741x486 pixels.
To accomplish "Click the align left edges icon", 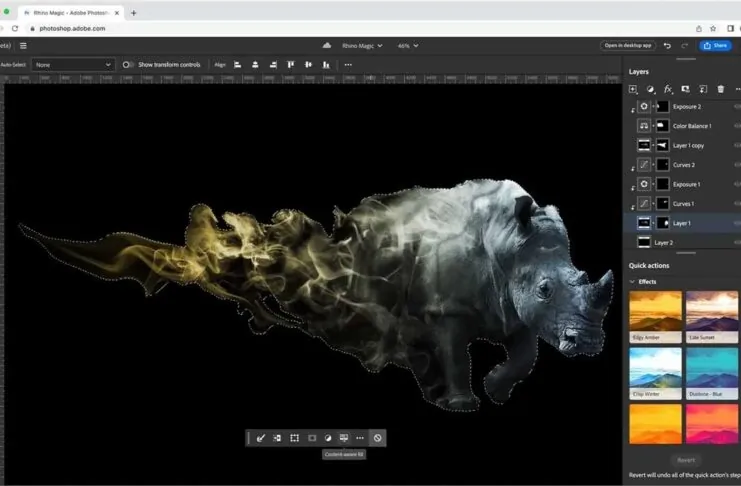I will (x=238, y=64).
